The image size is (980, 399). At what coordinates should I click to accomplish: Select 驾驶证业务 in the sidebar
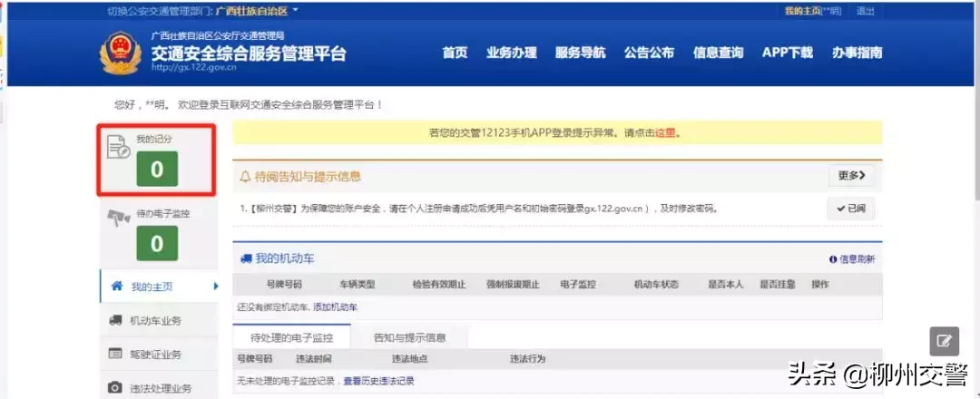(159, 354)
